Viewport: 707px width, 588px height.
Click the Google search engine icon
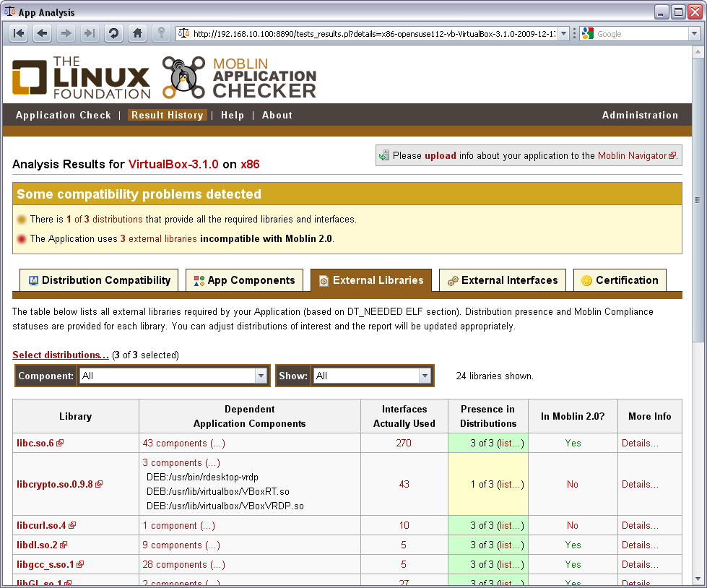[x=588, y=33]
